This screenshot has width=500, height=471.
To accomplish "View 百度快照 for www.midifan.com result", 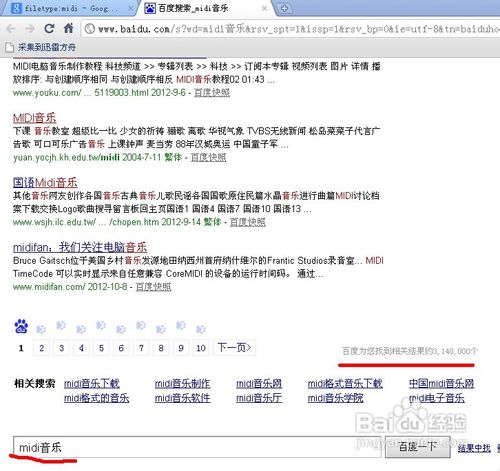I will [153, 286].
